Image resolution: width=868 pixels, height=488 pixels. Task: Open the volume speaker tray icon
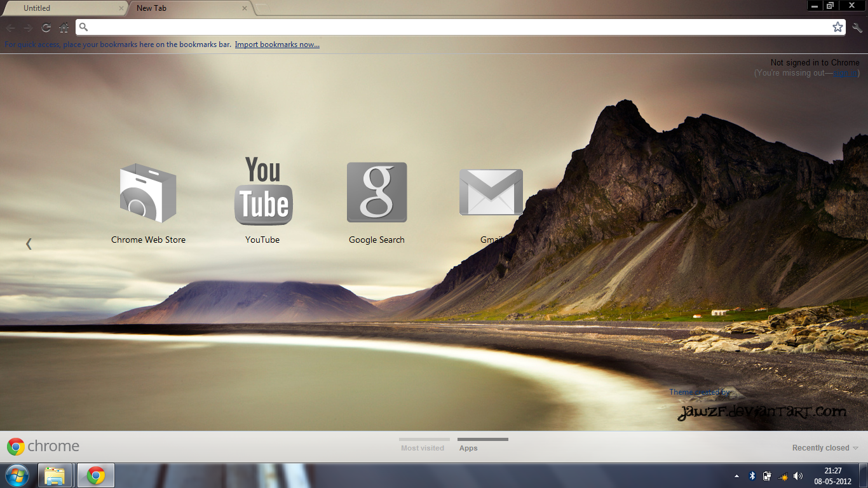798,476
